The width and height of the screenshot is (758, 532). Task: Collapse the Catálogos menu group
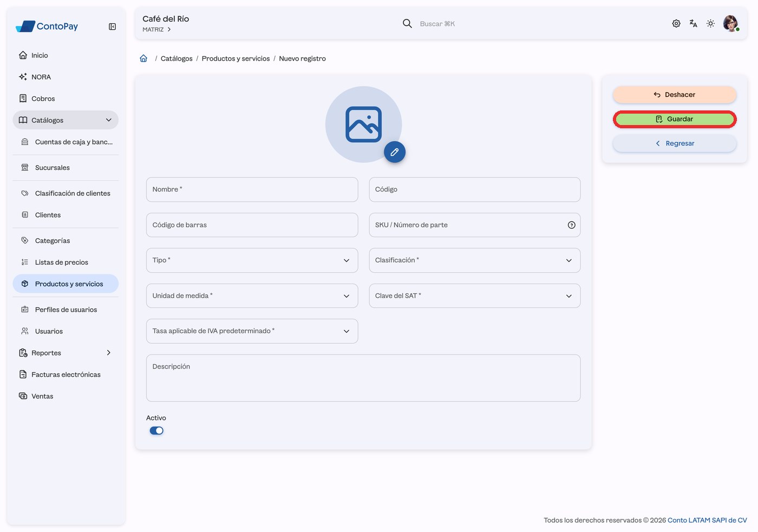click(x=66, y=120)
